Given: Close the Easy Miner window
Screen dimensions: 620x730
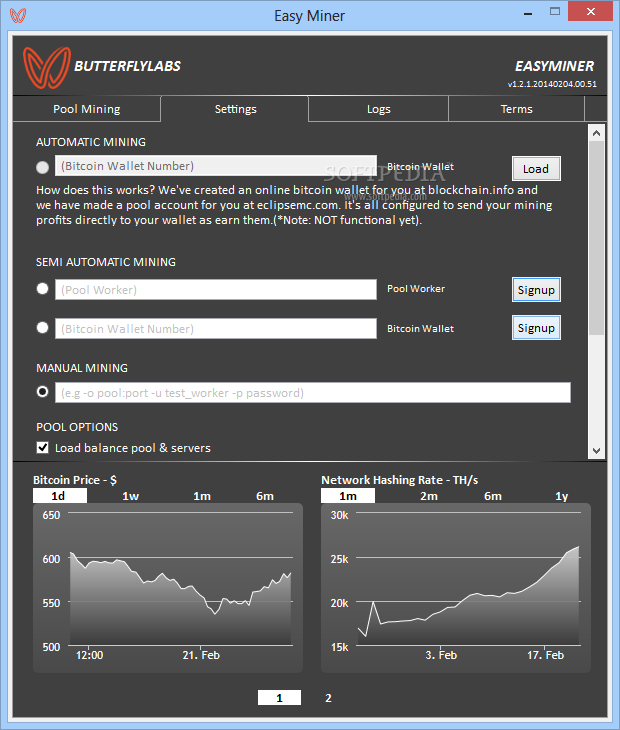Looking at the screenshot, I should coord(591,12).
